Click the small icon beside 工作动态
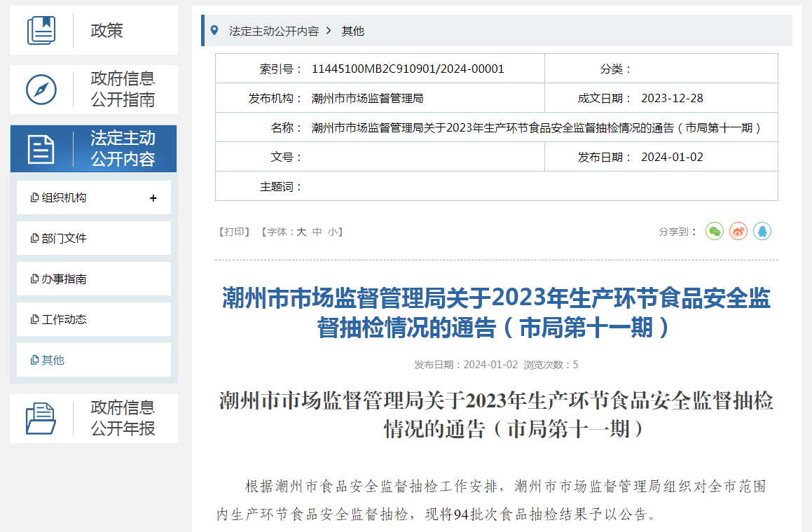This screenshot has width=812, height=532. point(35,319)
